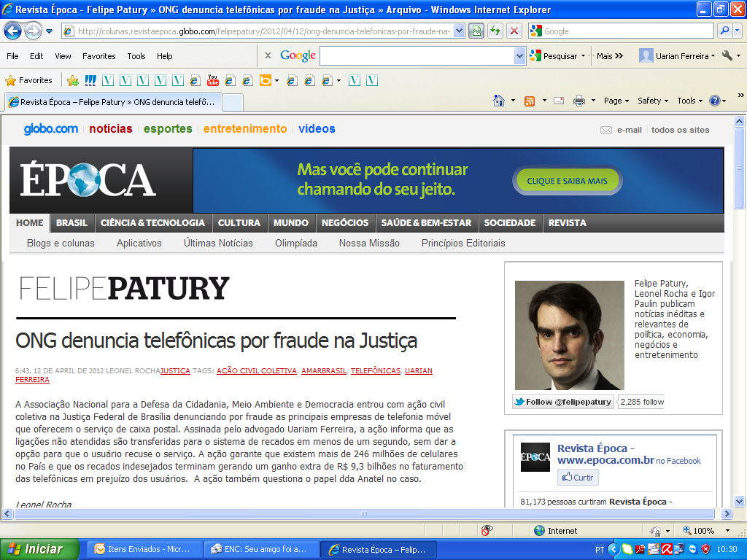The height and width of the screenshot is (560, 747).
Task: Go to the notícias section link
Action: 111,128
